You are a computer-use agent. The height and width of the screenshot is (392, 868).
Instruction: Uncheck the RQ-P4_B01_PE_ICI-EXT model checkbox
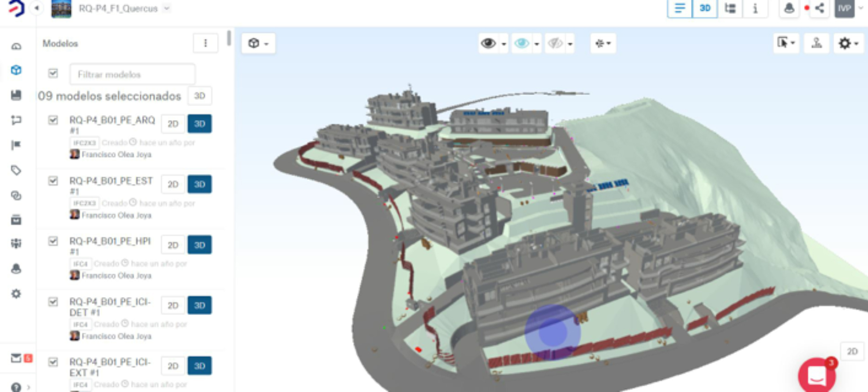[x=53, y=362]
